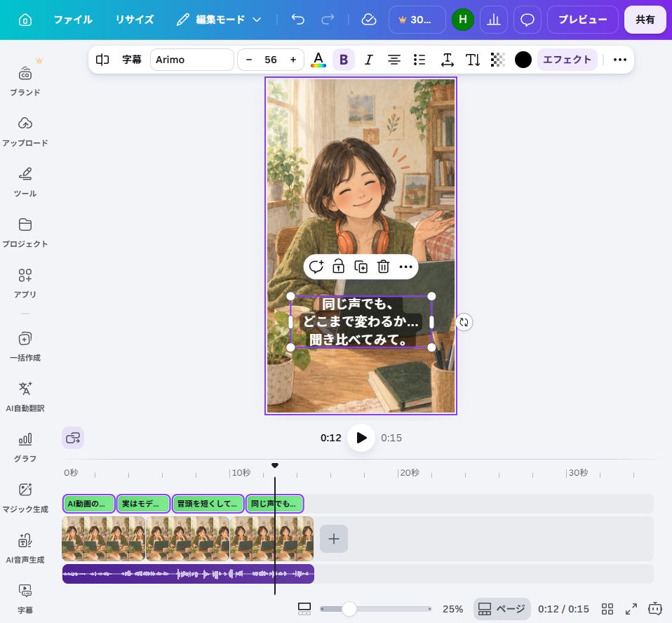Toggle the timeline link icon

click(73, 438)
